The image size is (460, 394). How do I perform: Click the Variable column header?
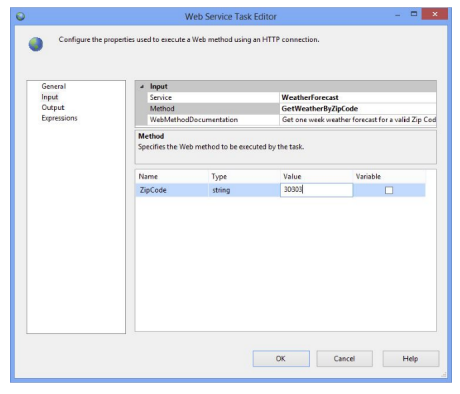pos(389,177)
